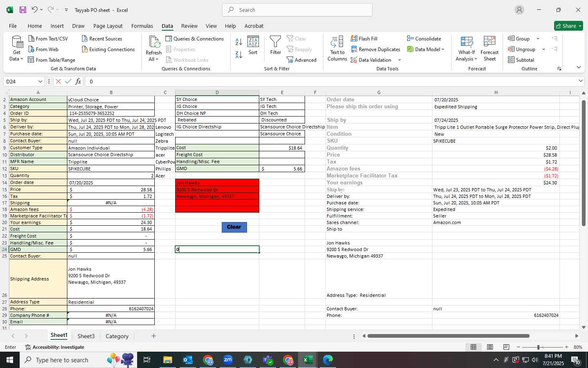This screenshot has height=368, width=588.
Task: Toggle the Filter funnel
Action: 276,45
